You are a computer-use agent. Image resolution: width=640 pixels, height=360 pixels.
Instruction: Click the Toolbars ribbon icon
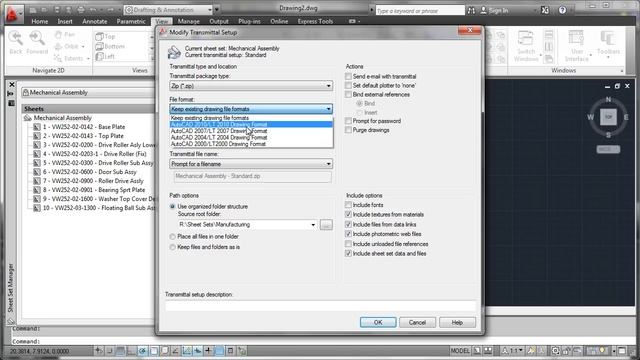point(608,38)
